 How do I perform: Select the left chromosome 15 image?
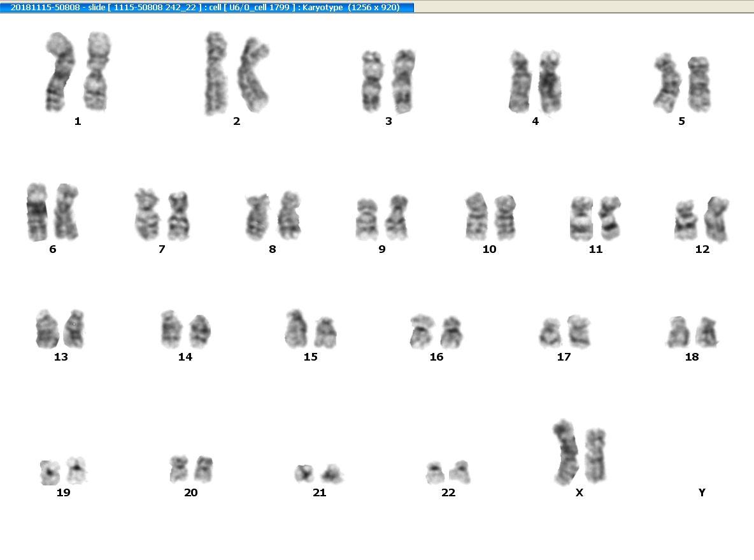click(295, 329)
